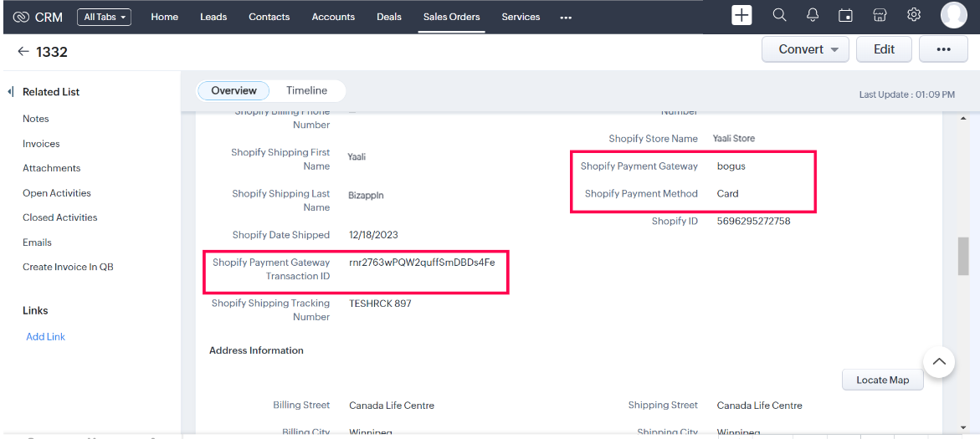Click the plus create-new icon

(x=741, y=16)
